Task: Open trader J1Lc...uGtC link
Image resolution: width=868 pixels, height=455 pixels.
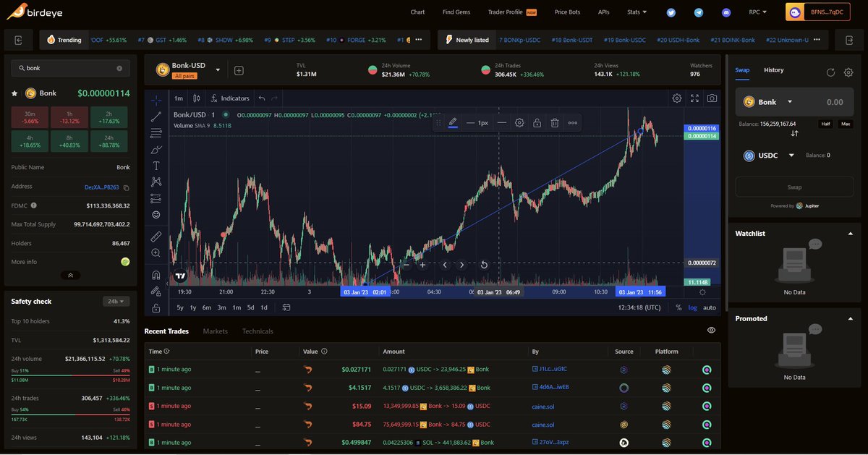Action: click(550, 369)
